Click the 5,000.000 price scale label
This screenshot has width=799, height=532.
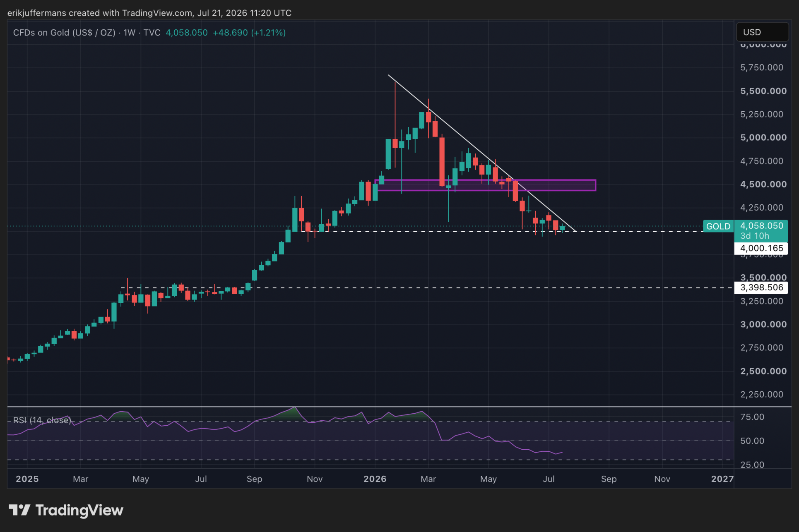(x=763, y=138)
